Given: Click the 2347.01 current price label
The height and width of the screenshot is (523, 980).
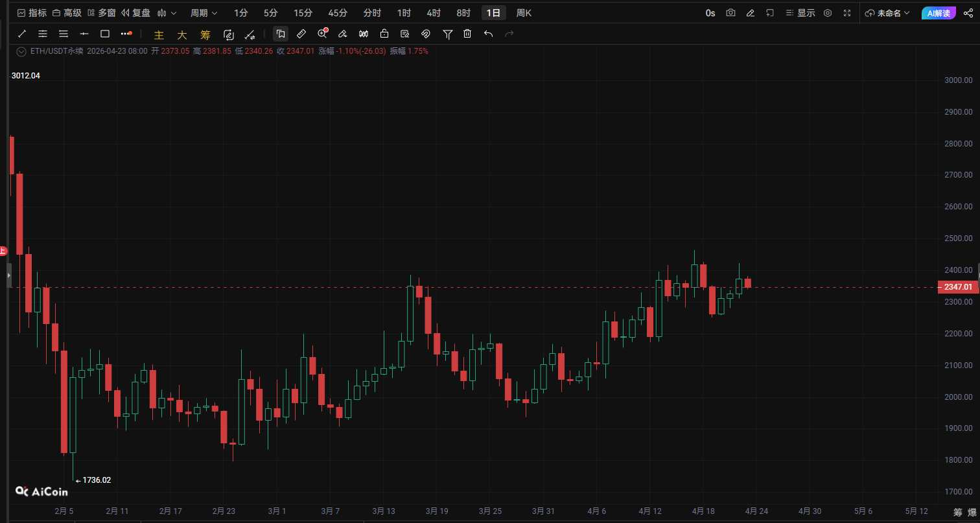Looking at the screenshot, I should (958, 287).
